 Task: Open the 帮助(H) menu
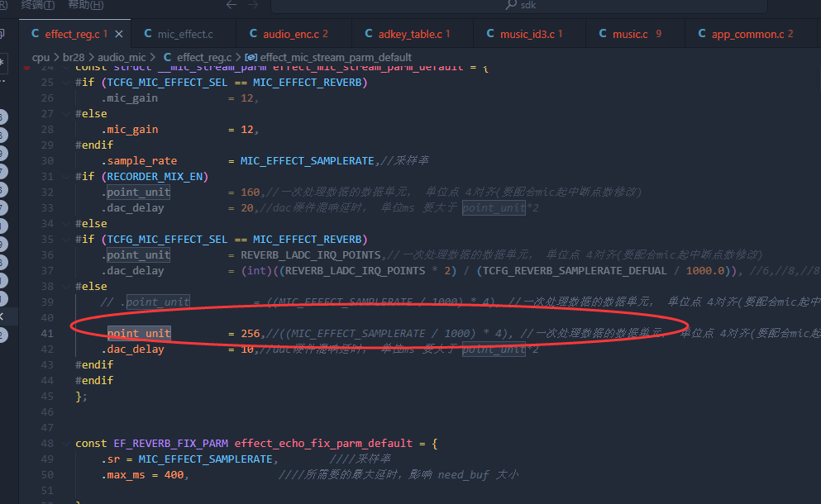click(86, 5)
